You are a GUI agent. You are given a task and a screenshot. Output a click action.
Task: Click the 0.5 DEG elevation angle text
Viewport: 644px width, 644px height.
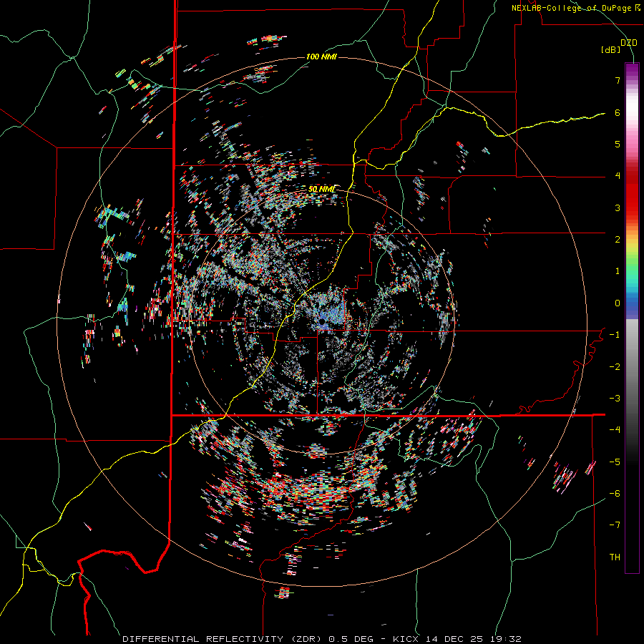tap(351, 639)
